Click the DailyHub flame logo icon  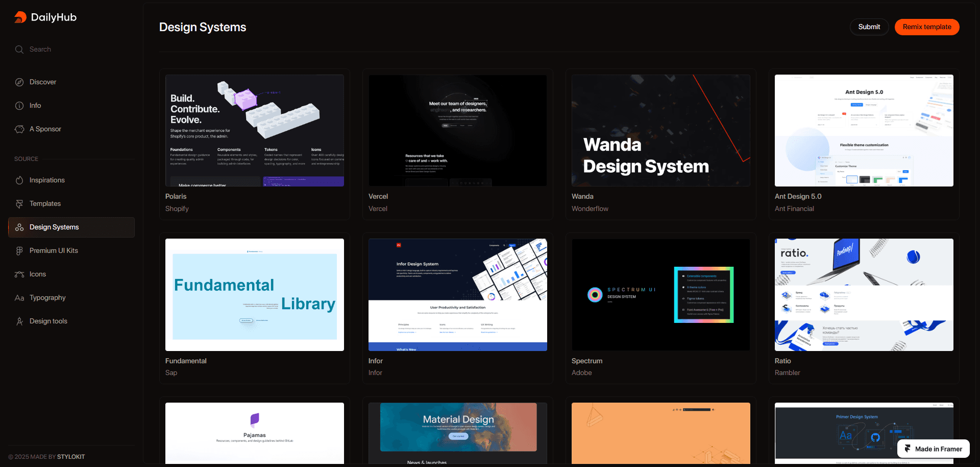coord(20,17)
